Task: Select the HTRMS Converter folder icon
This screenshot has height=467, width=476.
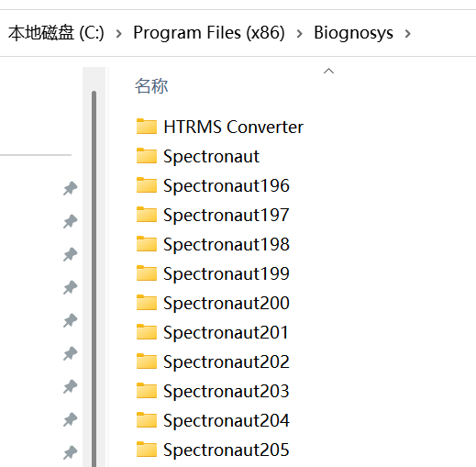Action: click(147, 127)
